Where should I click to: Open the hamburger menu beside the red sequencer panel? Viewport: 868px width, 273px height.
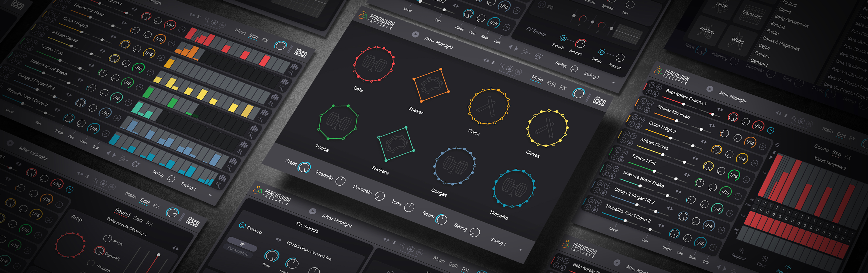[777, 145]
